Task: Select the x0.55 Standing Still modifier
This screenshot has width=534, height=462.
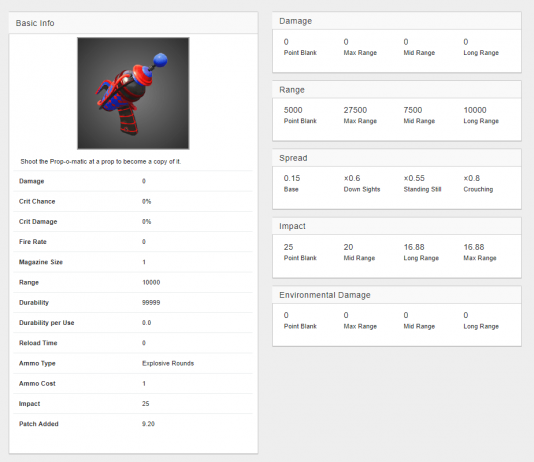Action: pos(414,178)
